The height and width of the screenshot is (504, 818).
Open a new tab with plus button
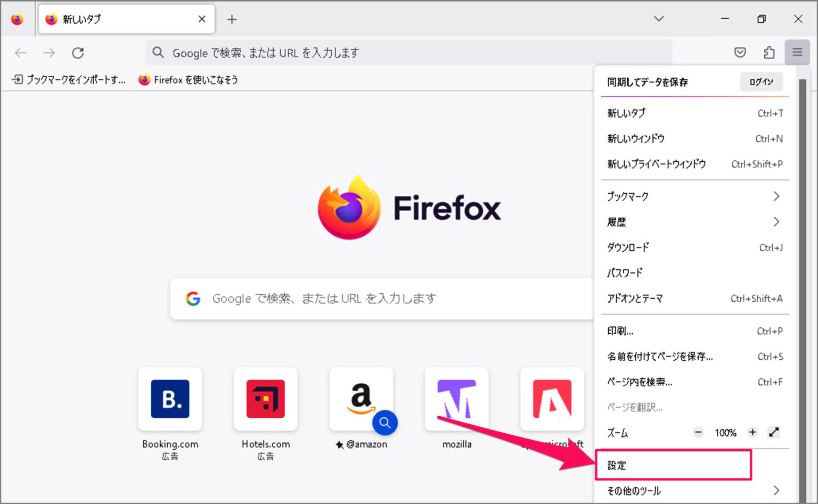coord(232,20)
